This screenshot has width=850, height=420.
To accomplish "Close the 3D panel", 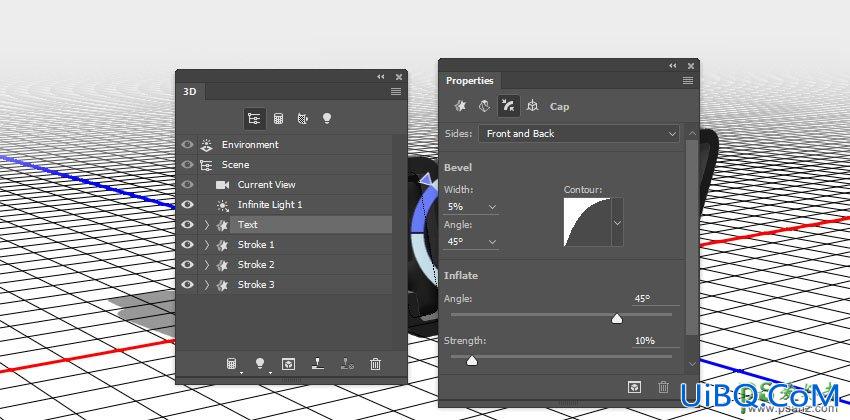I will [399, 77].
